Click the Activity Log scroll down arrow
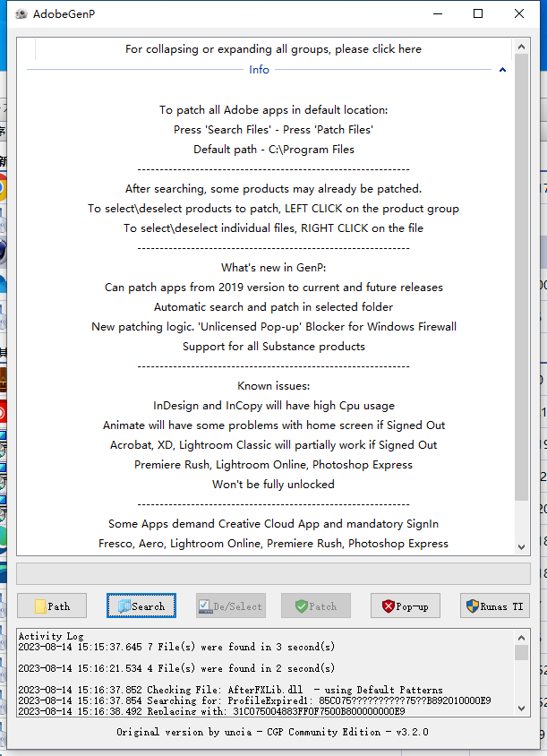 point(521,707)
